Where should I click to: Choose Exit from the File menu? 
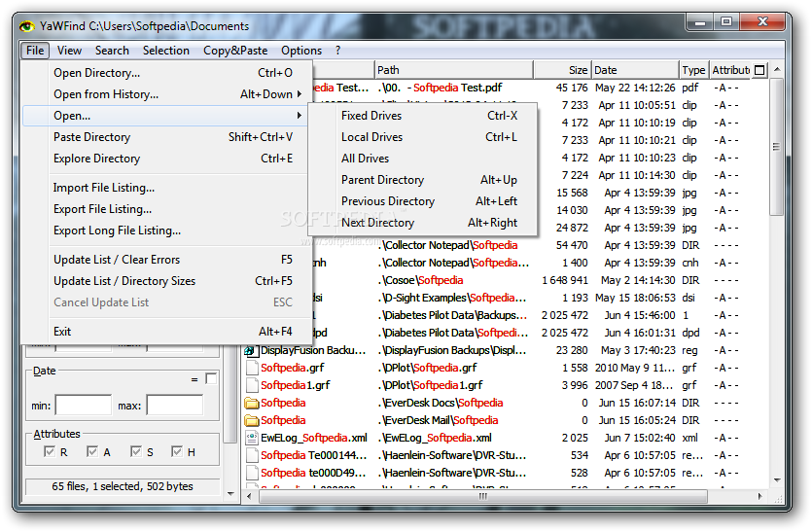pyautogui.click(x=166, y=332)
